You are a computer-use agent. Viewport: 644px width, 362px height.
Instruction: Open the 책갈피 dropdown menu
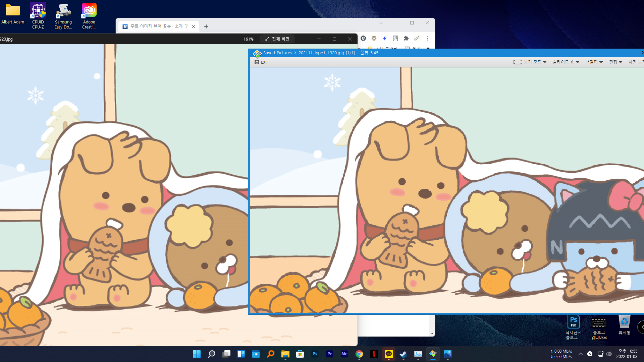[x=594, y=62]
